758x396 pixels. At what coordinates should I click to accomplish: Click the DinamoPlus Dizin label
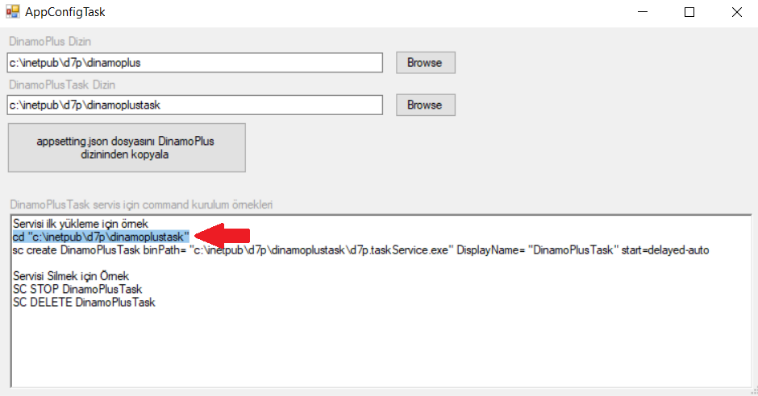click(50, 42)
